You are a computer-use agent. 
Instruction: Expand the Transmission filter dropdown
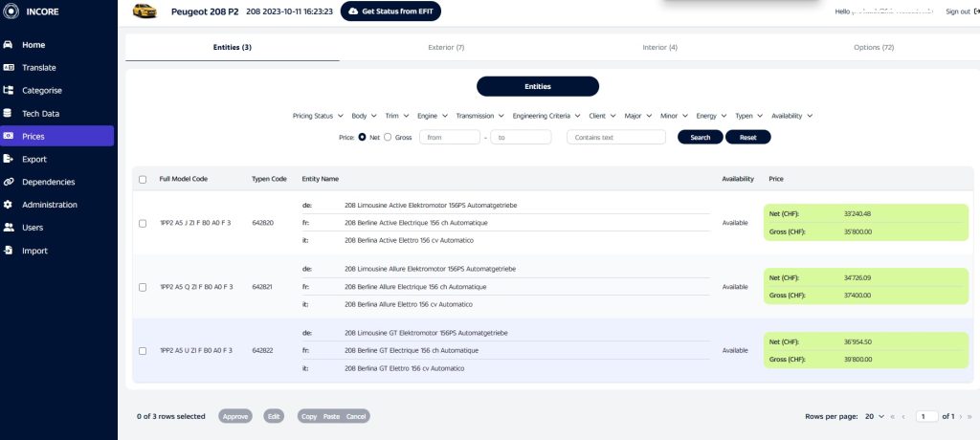tap(480, 116)
